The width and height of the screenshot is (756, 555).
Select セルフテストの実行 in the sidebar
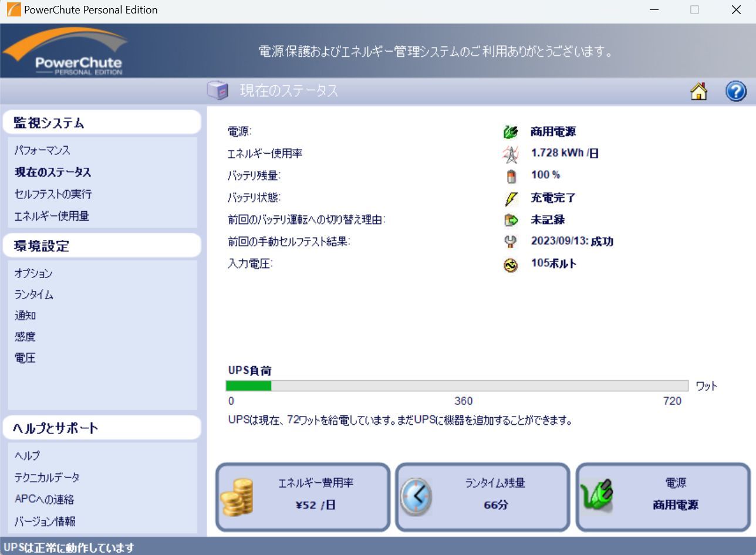53,194
